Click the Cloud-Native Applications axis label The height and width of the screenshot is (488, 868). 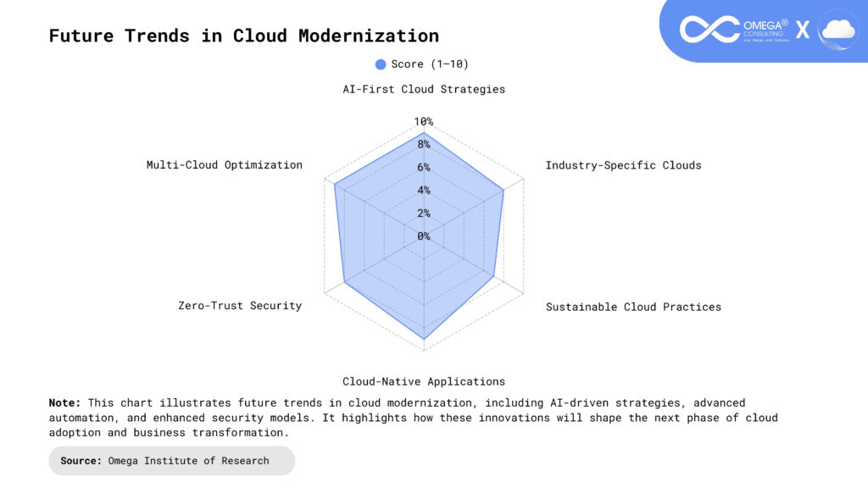tap(423, 381)
